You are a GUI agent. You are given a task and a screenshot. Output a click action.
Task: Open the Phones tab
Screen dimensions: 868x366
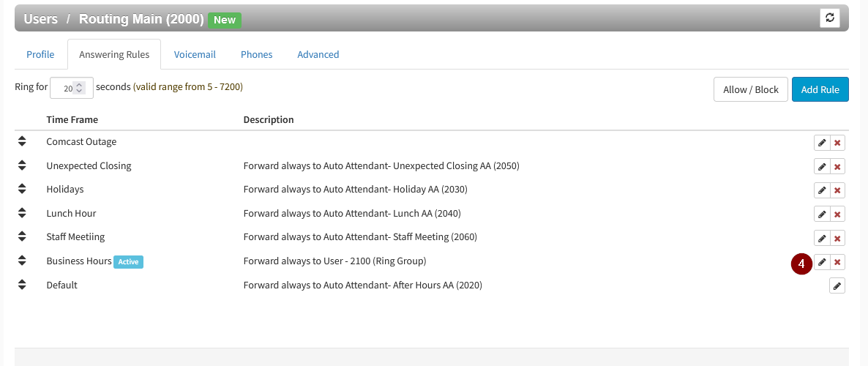pos(256,54)
